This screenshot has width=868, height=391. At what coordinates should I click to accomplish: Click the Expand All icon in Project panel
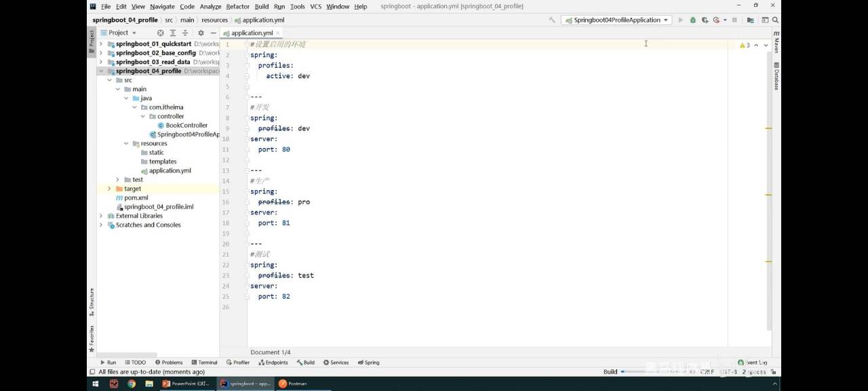173,33
